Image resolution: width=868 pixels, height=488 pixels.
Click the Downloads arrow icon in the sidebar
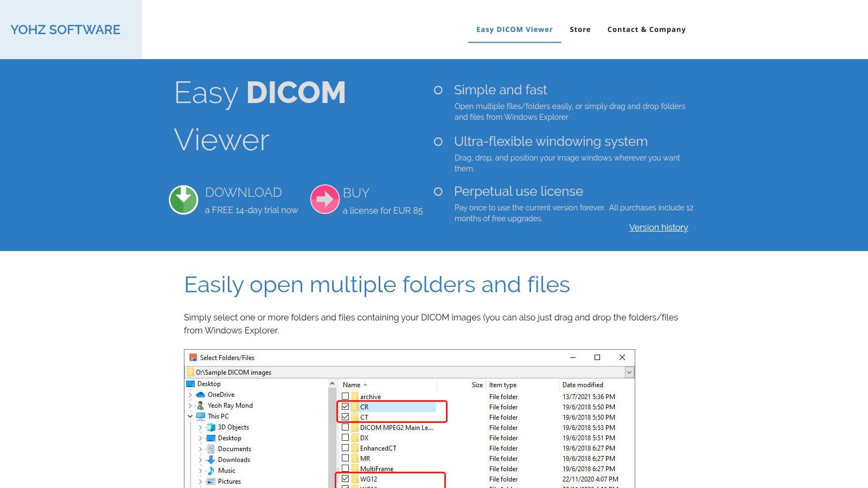[211, 459]
